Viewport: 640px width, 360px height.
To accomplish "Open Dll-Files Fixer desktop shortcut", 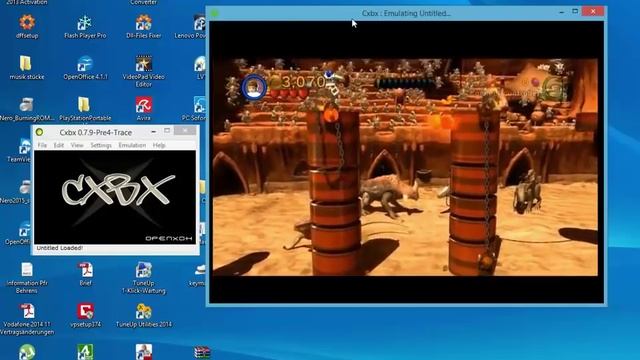I will (x=144, y=26).
